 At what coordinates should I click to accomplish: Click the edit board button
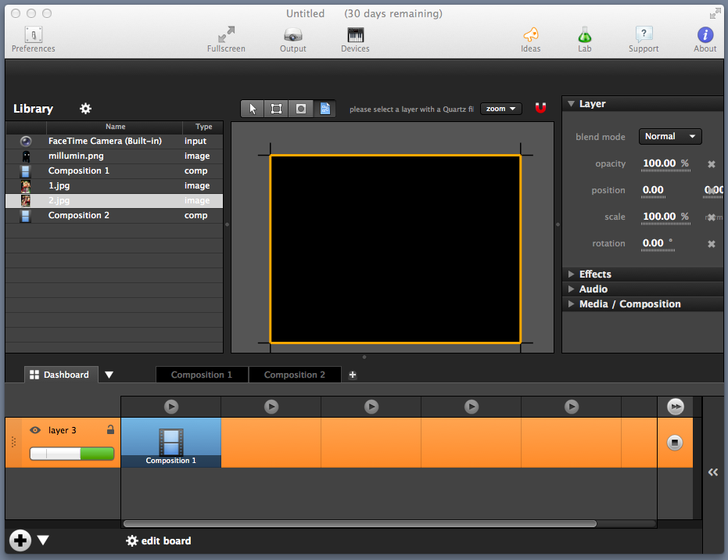159,540
